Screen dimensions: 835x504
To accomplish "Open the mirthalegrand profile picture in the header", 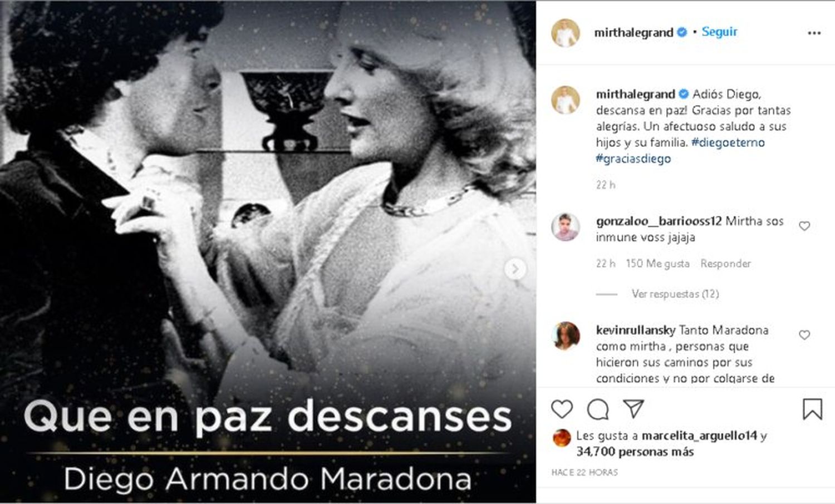I will coord(566,33).
